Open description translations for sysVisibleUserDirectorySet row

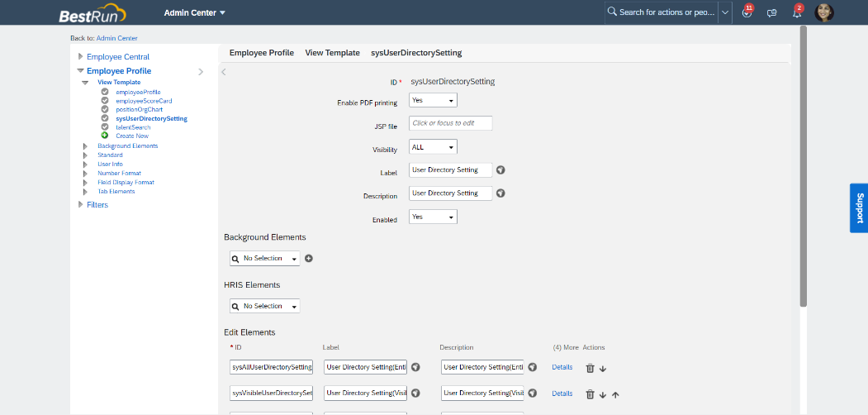533,393
